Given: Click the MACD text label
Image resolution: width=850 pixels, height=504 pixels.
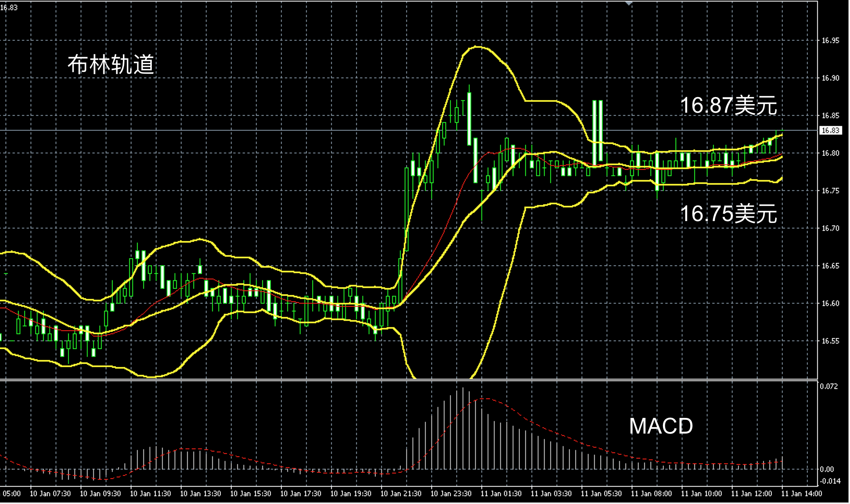Looking at the screenshot, I should pos(661,426).
